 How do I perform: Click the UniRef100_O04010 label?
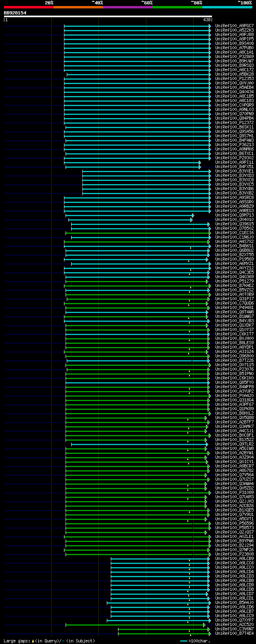click(x=234, y=220)
